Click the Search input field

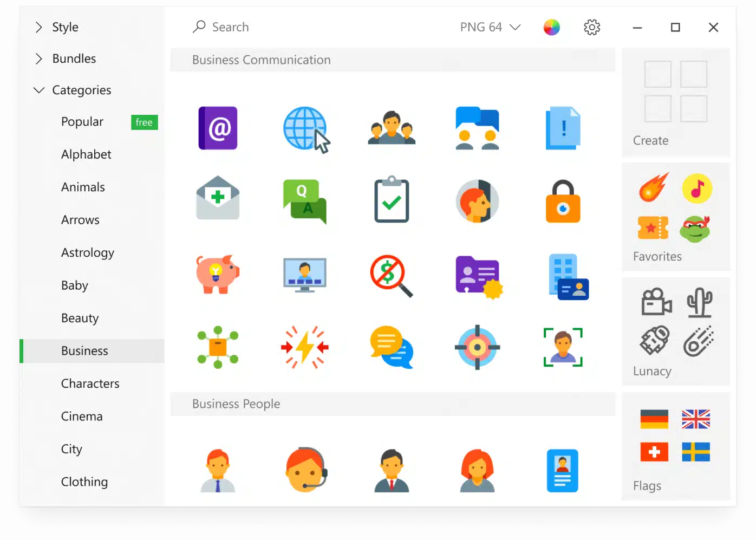click(271, 27)
